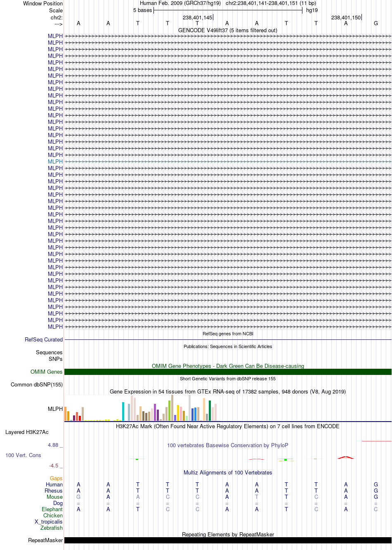Click the G base in the top sequence ruler
Screen dimensions: 392x550
point(376,24)
